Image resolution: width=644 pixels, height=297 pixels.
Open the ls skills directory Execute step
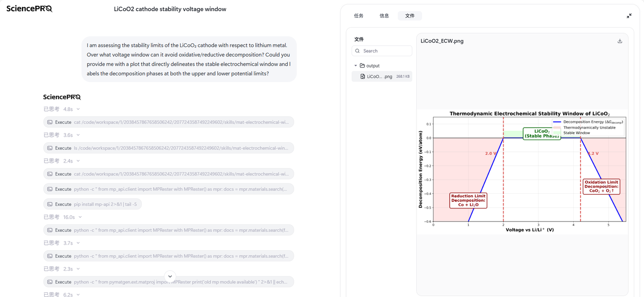click(169, 148)
